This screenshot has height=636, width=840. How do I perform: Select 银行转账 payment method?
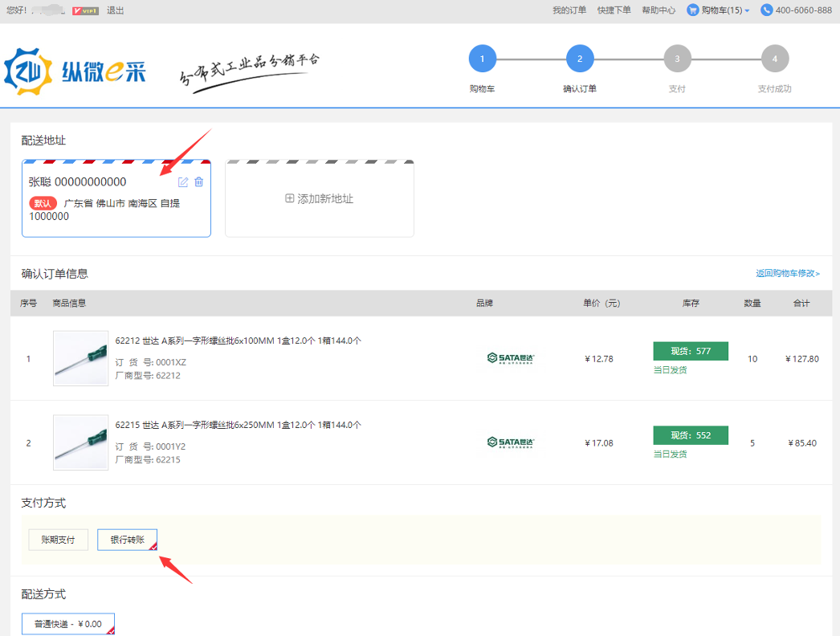click(x=127, y=540)
